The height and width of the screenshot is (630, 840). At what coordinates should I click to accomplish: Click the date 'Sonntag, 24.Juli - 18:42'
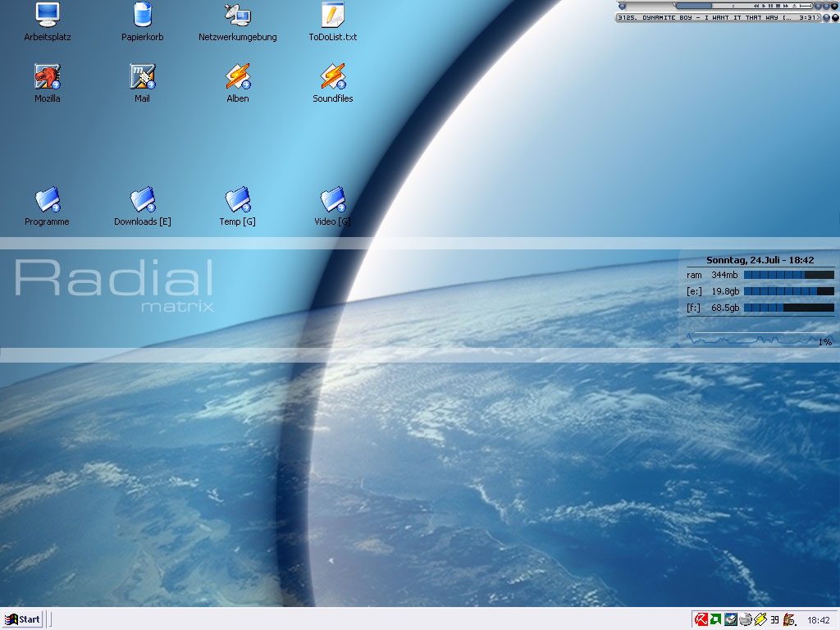tap(760, 260)
